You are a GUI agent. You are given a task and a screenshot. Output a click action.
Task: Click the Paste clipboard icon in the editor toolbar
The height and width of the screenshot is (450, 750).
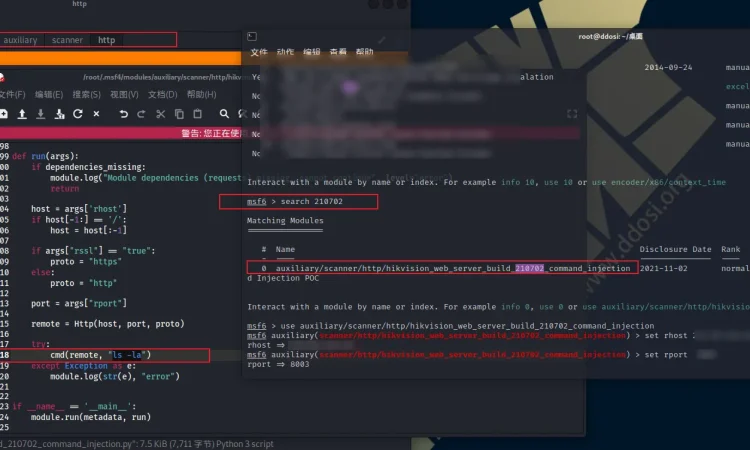197,114
